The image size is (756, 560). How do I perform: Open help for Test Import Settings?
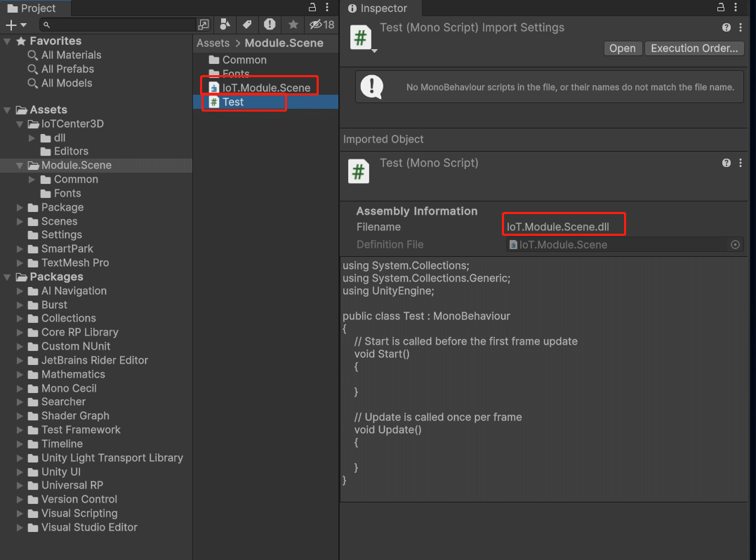[727, 27]
